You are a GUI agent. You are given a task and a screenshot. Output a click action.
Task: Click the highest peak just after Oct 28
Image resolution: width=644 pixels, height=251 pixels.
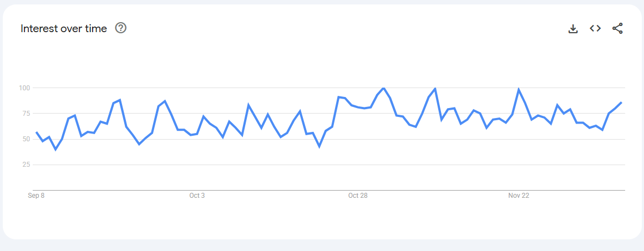(384, 88)
